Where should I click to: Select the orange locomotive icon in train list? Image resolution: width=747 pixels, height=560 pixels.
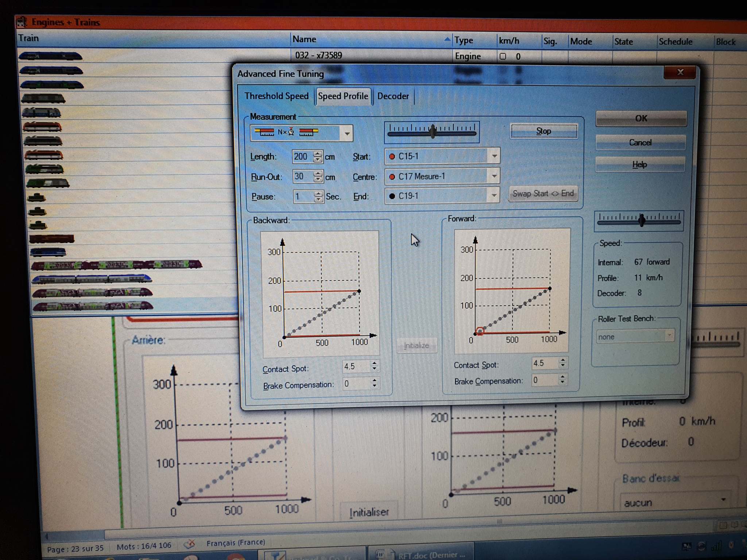[x=42, y=127]
